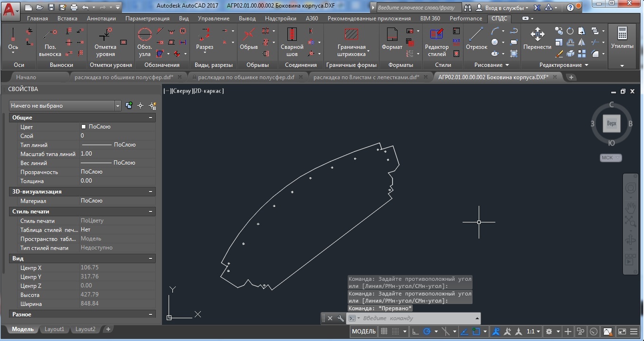This screenshot has height=341, width=644.
Task: Open Pan hand tool on navigation bar
Action: tap(631, 207)
